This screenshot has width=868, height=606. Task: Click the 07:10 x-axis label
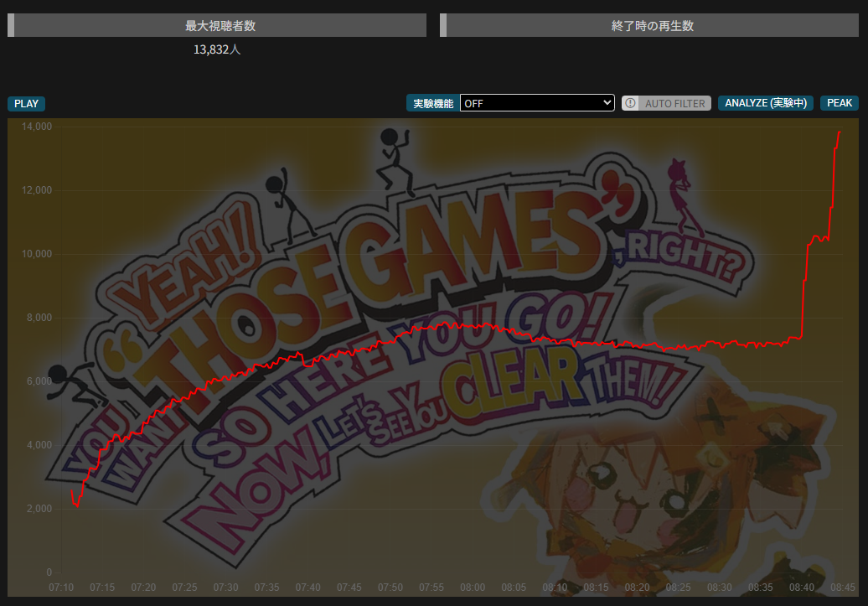(x=61, y=588)
